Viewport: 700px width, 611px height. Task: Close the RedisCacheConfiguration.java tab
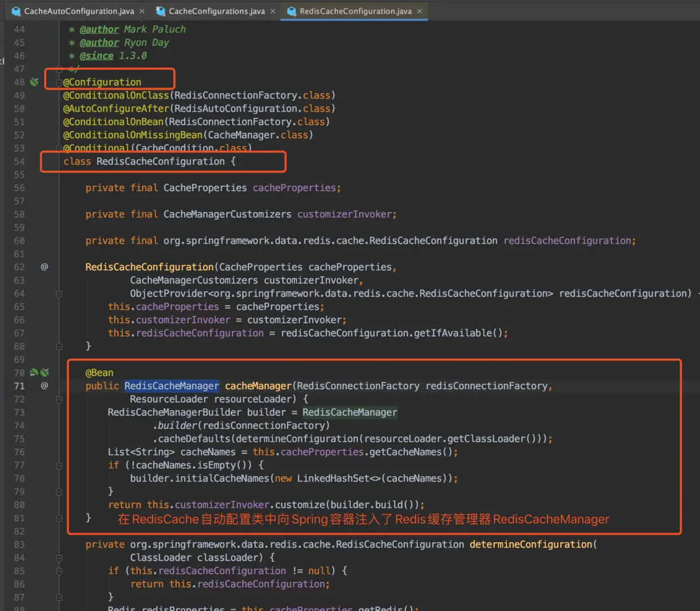click(419, 11)
